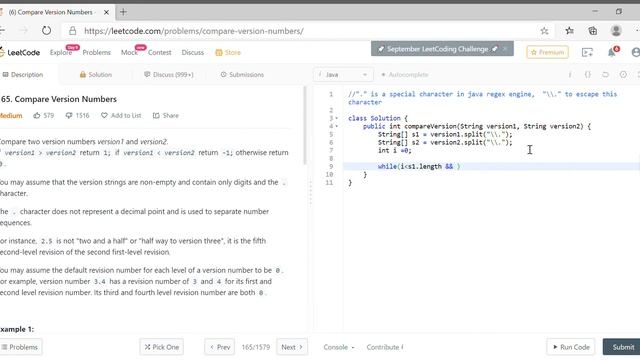
Task: Open the Contribute link
Action: tap(384, 347)
